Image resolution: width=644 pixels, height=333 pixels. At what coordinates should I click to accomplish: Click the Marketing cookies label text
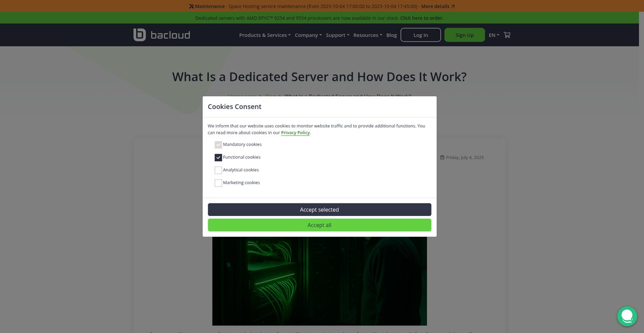coord(241,183)
